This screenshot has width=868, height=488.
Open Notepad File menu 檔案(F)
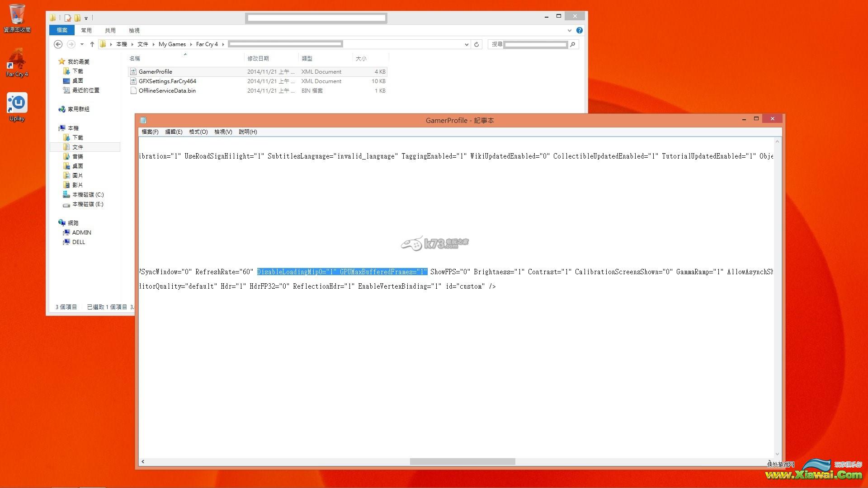click(x=150, y=132)
